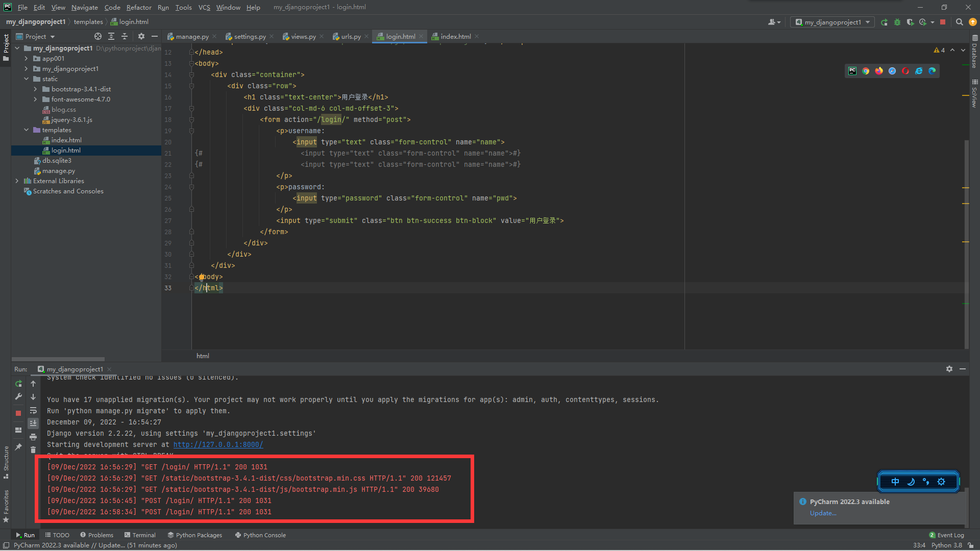The width and height of the screenshot is (980, 551).
Task: Collapse the static folder
Action: (26, 79)
